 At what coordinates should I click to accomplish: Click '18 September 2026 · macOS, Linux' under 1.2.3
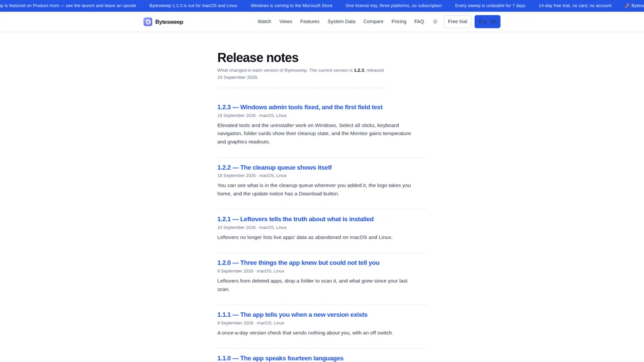pos(252,116)
